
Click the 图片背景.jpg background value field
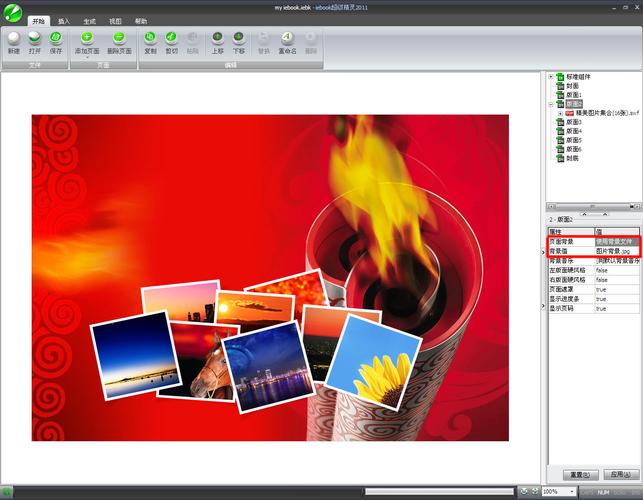(x=614, y=250)
